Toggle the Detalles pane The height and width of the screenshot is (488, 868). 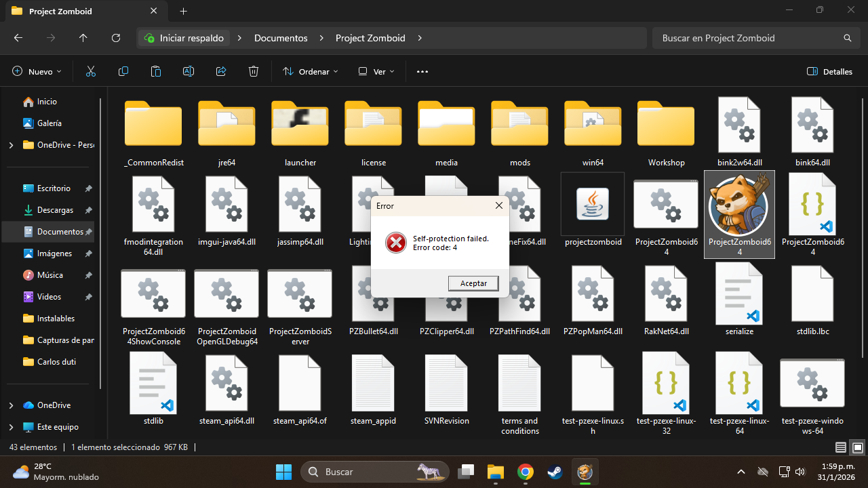tap(829, 71)
